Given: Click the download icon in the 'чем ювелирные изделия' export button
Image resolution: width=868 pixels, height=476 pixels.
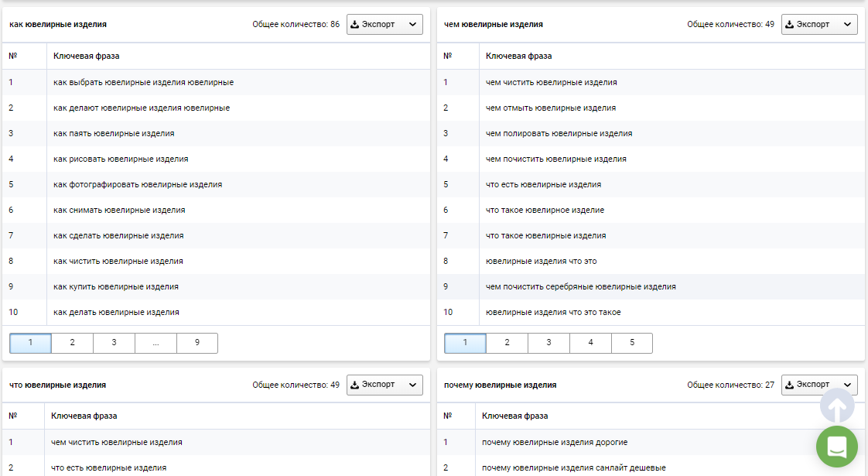Looking at the screenshot, I should 789,25.
